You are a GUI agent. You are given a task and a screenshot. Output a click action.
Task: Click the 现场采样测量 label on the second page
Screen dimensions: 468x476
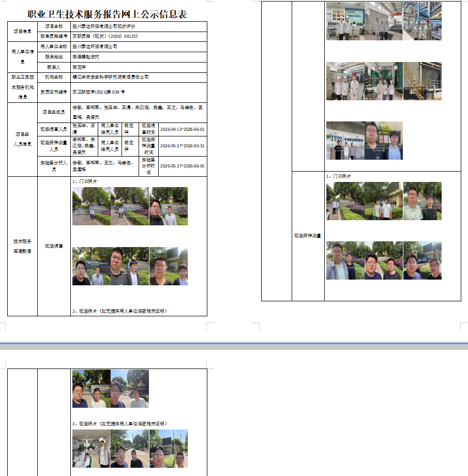[x=308, y=236]
